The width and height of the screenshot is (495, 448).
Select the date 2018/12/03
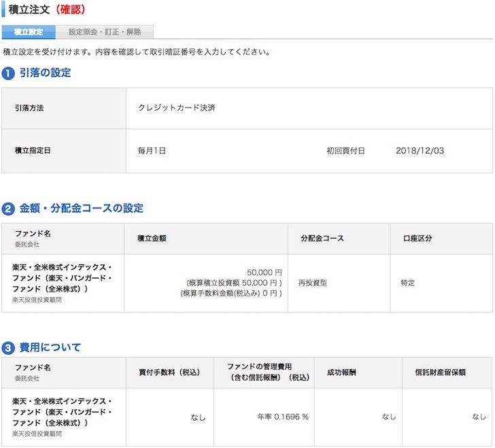point(420,151)
